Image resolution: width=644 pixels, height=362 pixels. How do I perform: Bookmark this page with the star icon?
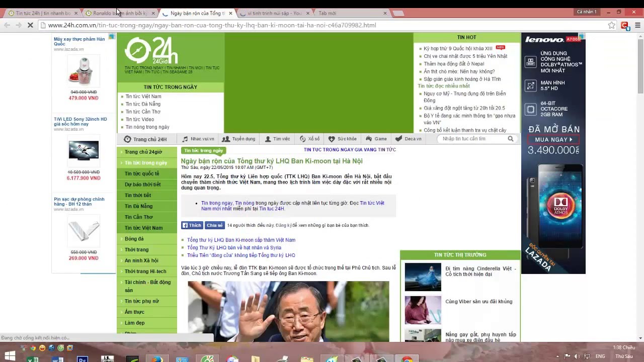611,25
